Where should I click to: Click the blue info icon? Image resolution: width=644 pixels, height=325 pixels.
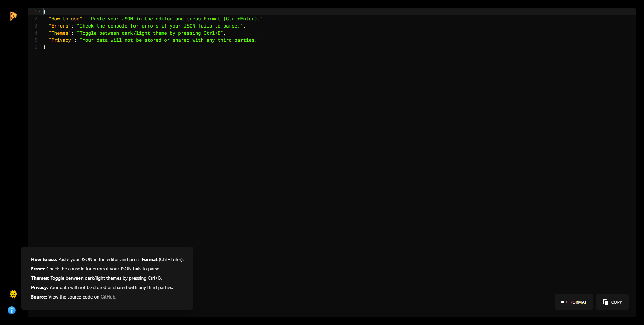click(12, 310)
